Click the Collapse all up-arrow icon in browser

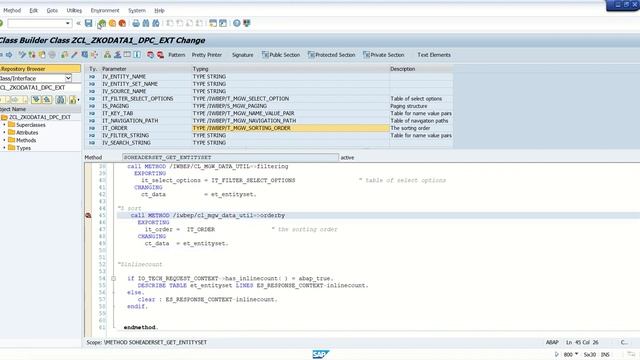[47, 100]
